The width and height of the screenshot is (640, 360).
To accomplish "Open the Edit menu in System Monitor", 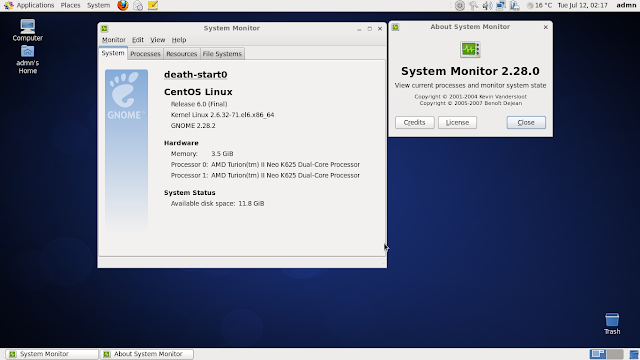I will (138, 40).
